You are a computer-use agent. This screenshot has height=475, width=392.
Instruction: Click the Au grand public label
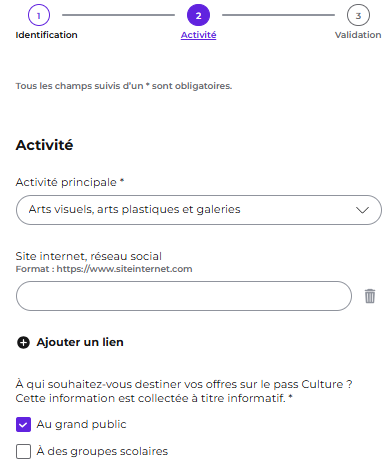pyautogui.click(x=81, y=424)
